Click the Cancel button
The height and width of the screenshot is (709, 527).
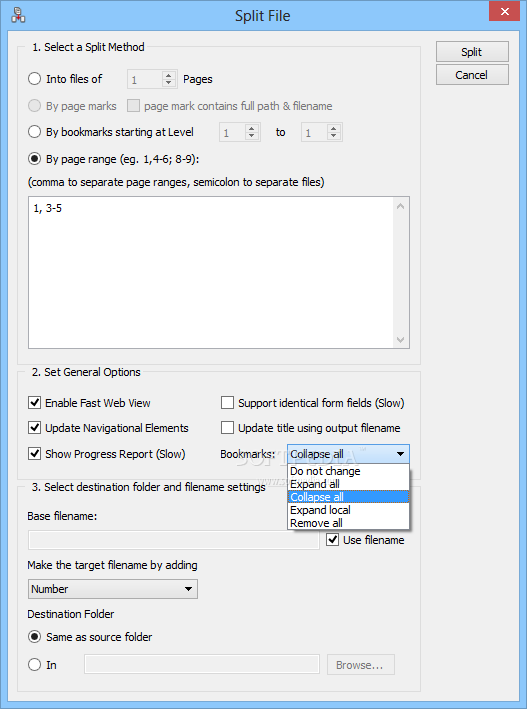point(472,75)
